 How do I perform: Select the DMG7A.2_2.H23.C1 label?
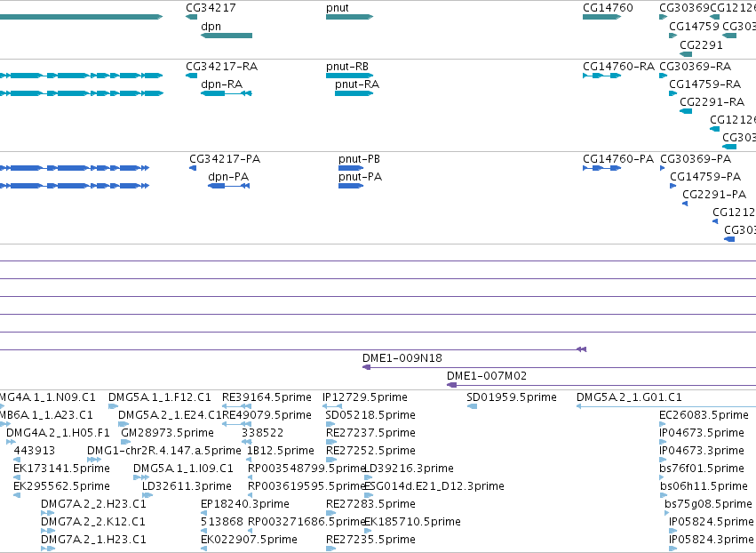click(x=93, y=505)
